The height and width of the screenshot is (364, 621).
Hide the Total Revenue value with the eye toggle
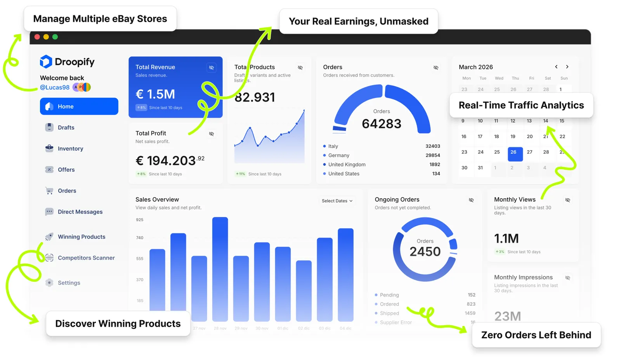(x=212, y=68)
